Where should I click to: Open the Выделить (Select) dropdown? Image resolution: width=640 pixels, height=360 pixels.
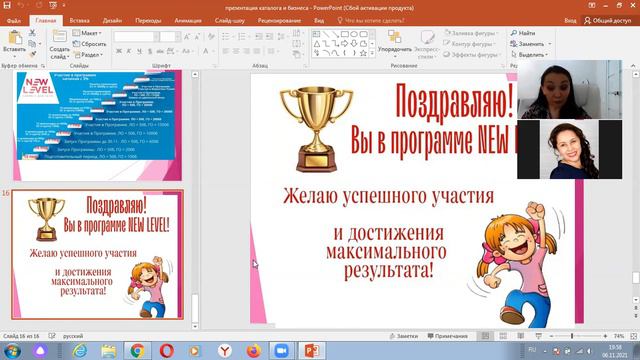pyautogui.click(x=529, y=54)
